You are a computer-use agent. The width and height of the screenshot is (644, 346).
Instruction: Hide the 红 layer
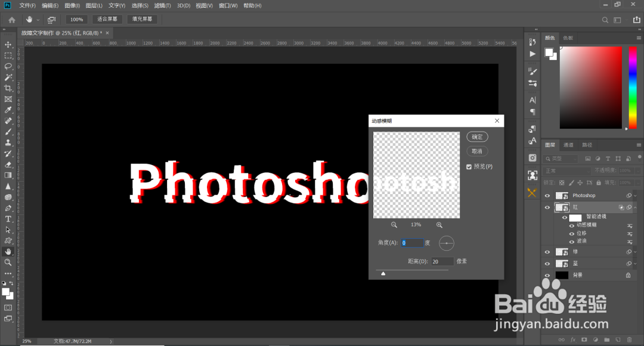547,207
